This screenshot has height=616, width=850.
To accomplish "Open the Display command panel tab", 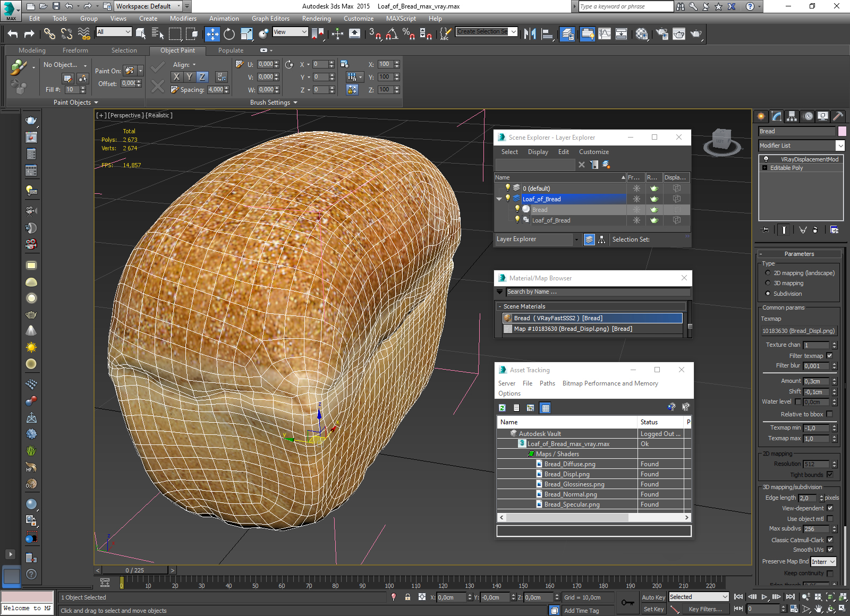I will click(x=823, y=116).
